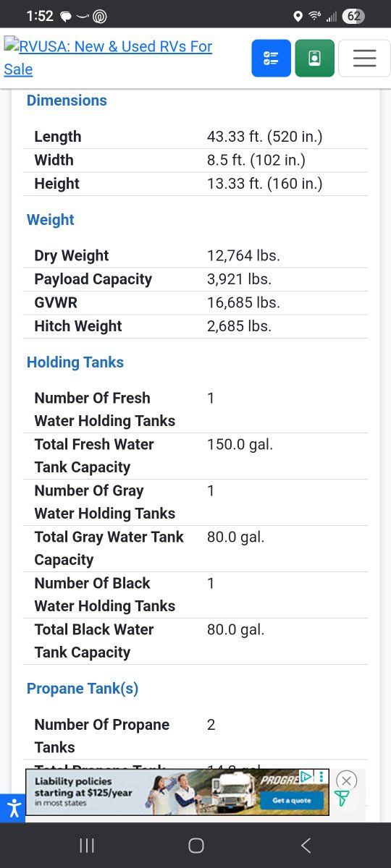Open the hamburger navigation menu

pos(364,58)
